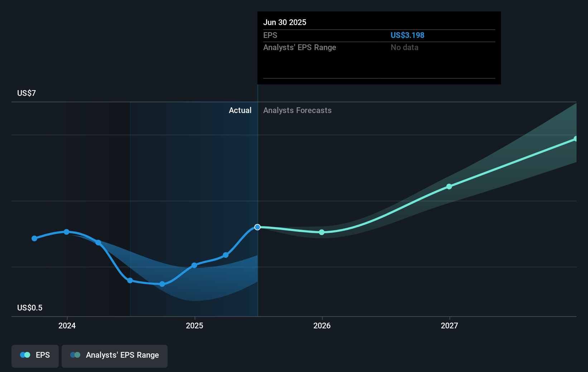The width and height of the screenshot is (588, 372).
Task: Click the 2026 forecast data point
Action: pos(322,232)
